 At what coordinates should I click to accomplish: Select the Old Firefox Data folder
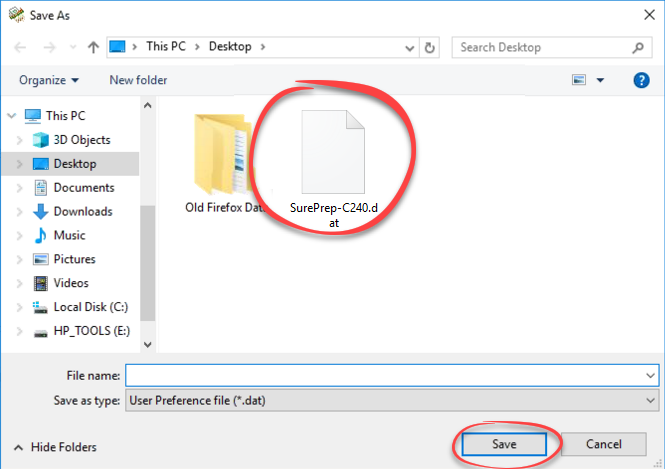225,163
